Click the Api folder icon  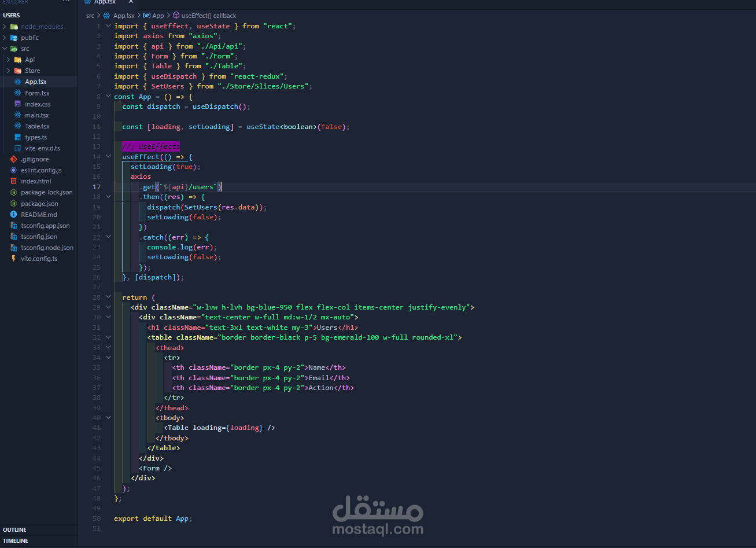18,60
